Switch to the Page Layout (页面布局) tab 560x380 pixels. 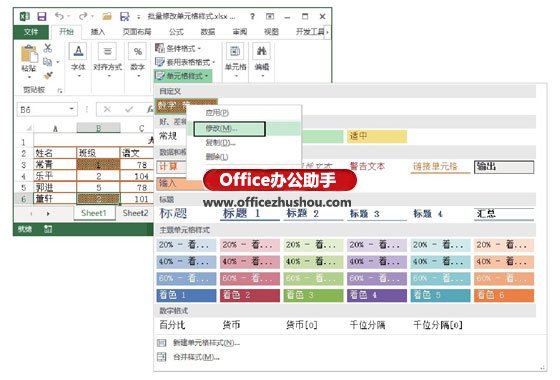[137, 32]
